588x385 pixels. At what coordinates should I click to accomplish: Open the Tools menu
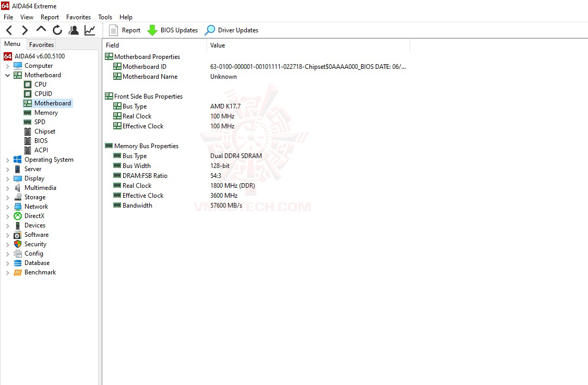point(105,17)
